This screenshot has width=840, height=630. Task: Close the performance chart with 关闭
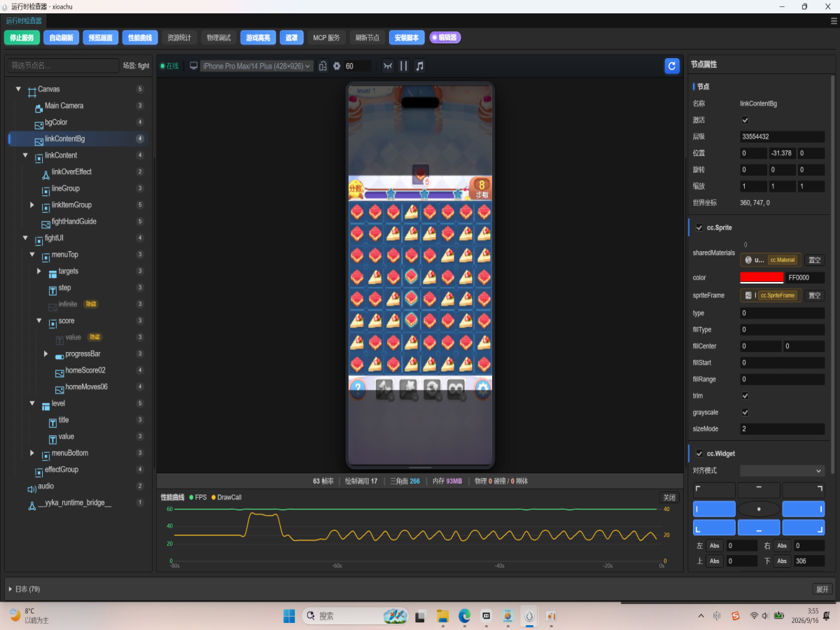click(x=669, y=498)
